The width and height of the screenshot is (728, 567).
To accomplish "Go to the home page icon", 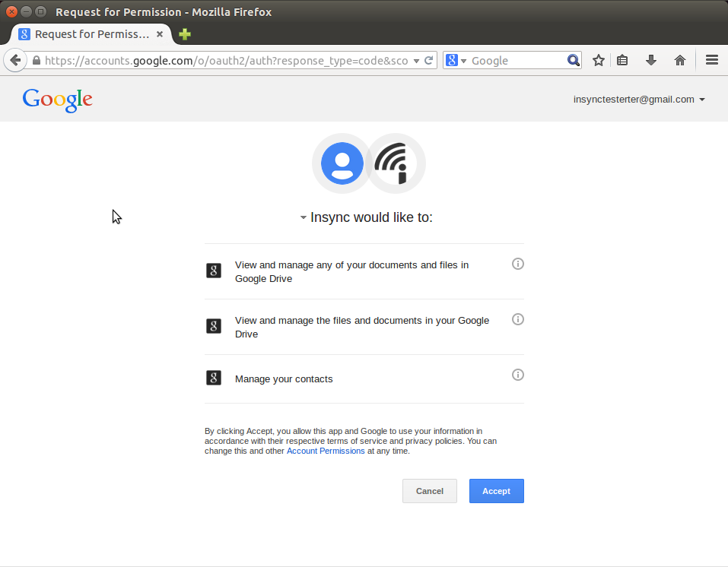I will [x=680, y=60].
